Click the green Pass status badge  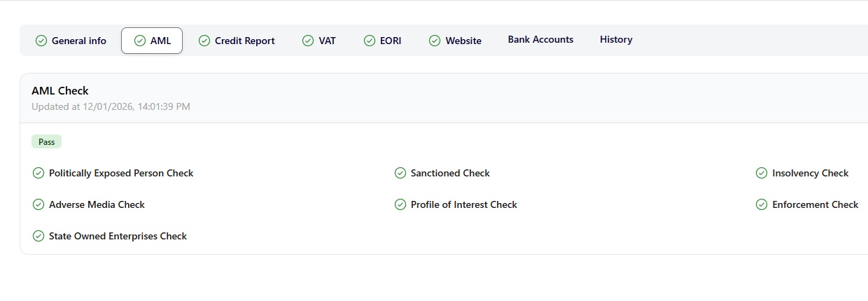[47, 142]
